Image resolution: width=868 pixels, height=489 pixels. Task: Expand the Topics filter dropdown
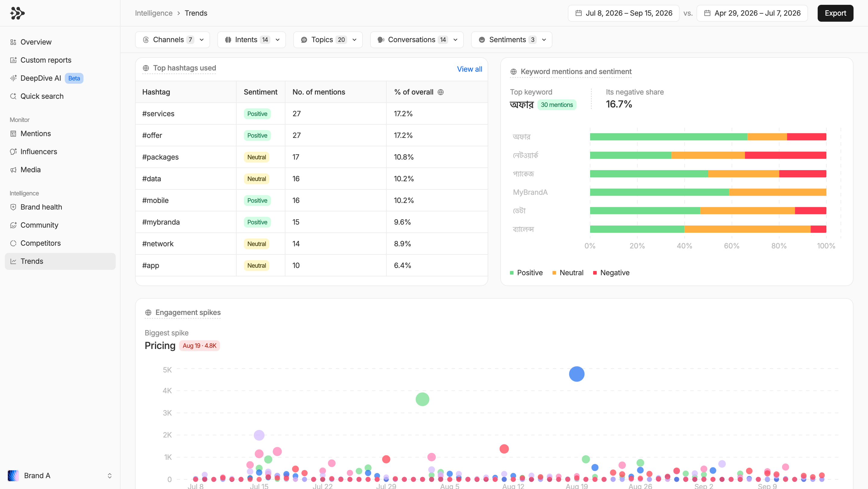tap(328, 40)
